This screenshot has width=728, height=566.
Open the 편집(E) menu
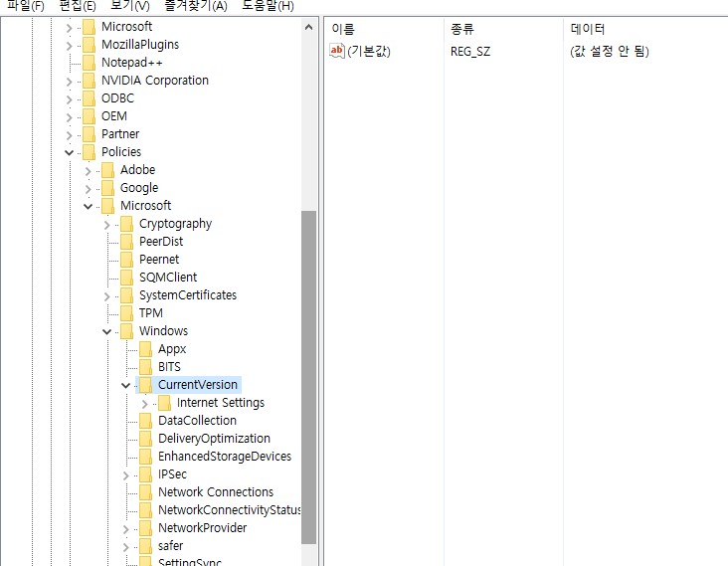(78, 6)
